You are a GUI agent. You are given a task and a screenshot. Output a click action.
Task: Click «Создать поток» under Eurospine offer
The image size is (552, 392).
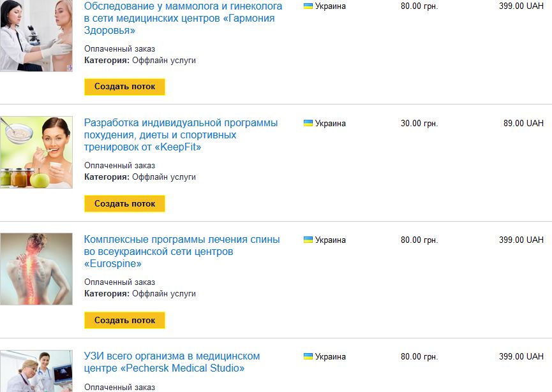(124, 320)
